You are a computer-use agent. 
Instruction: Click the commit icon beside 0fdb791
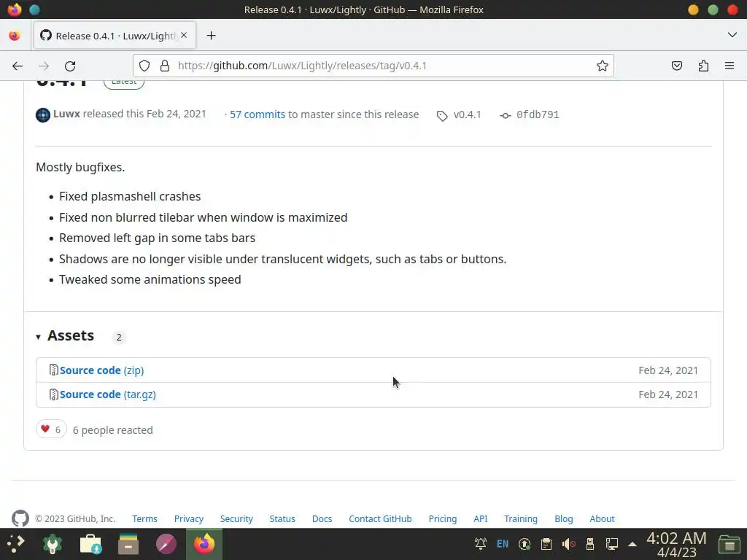pyautogui.click(x=506, y=115)
